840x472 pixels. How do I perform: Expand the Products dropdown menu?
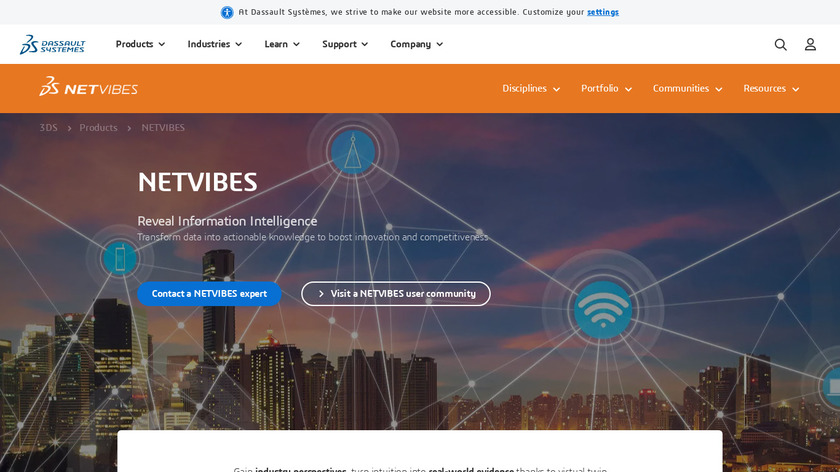140,44
